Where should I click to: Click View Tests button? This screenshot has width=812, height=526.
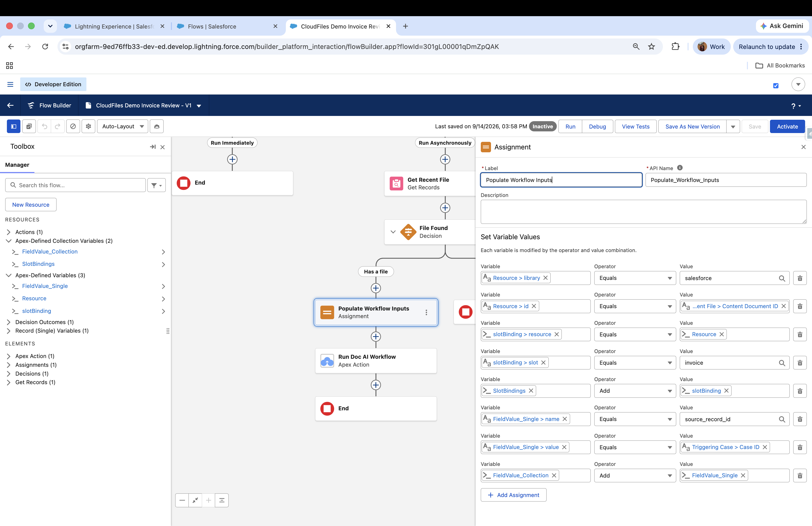635,127
